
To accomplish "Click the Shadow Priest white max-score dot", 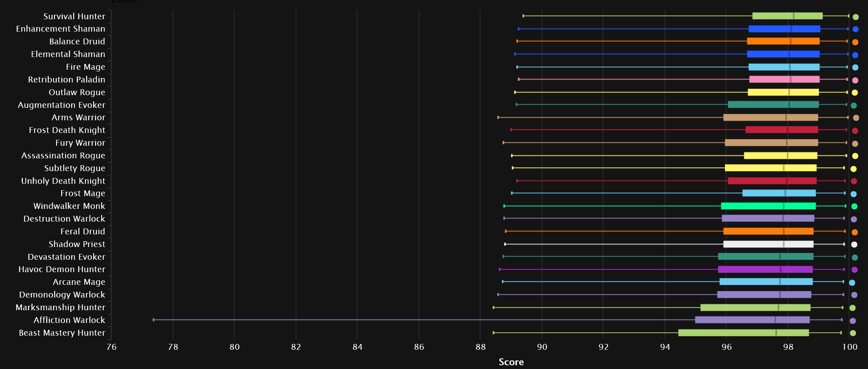I will click(x=854, y=245).
